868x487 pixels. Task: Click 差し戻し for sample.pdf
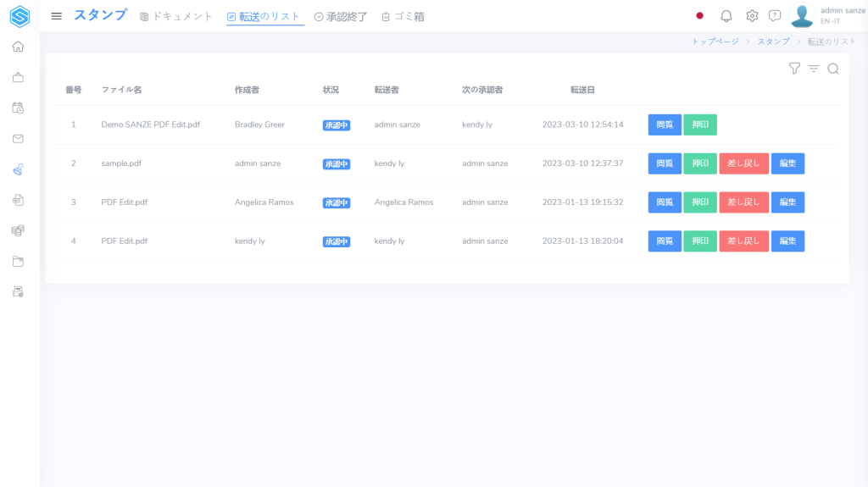click(x=744, y=163)
